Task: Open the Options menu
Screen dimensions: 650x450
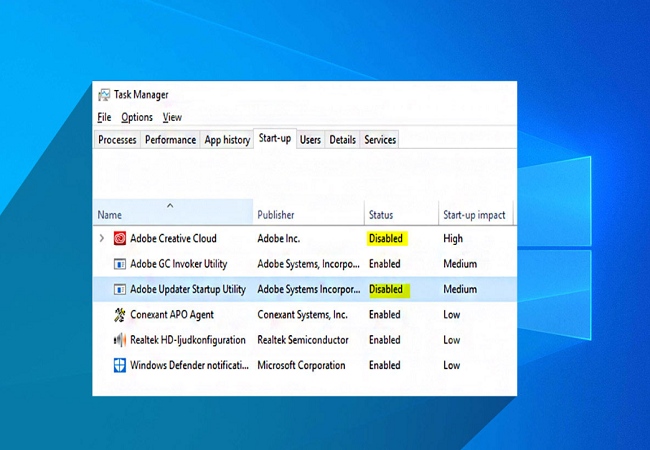Action: 137,117
